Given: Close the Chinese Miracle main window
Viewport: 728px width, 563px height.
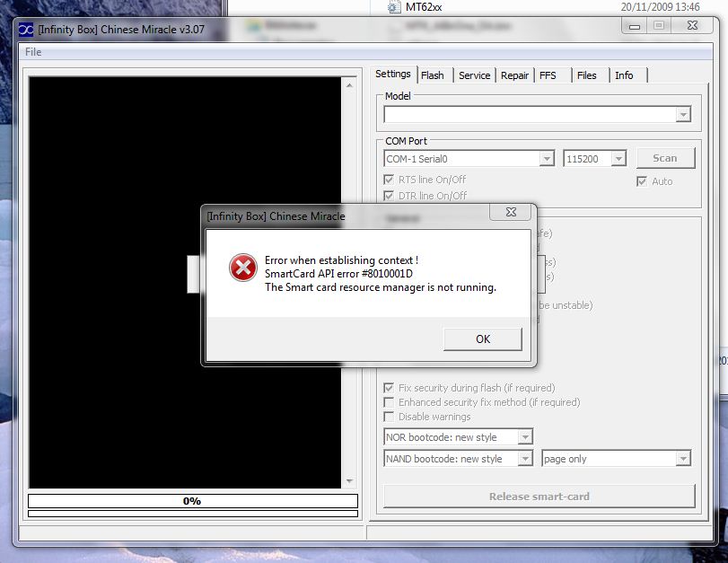Looking at the screenshot, I should [692, 25].
